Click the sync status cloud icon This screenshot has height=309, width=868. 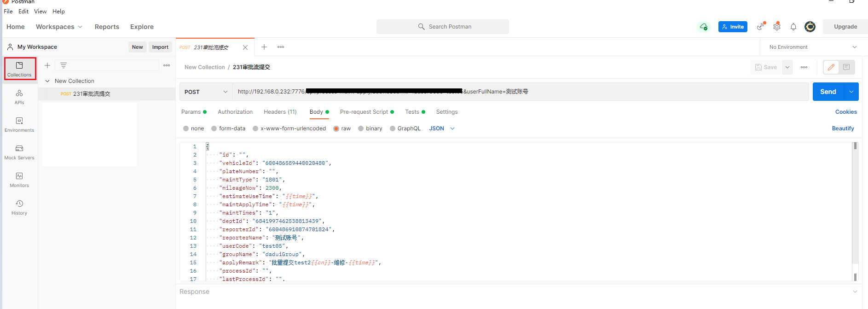click(704, 27)
